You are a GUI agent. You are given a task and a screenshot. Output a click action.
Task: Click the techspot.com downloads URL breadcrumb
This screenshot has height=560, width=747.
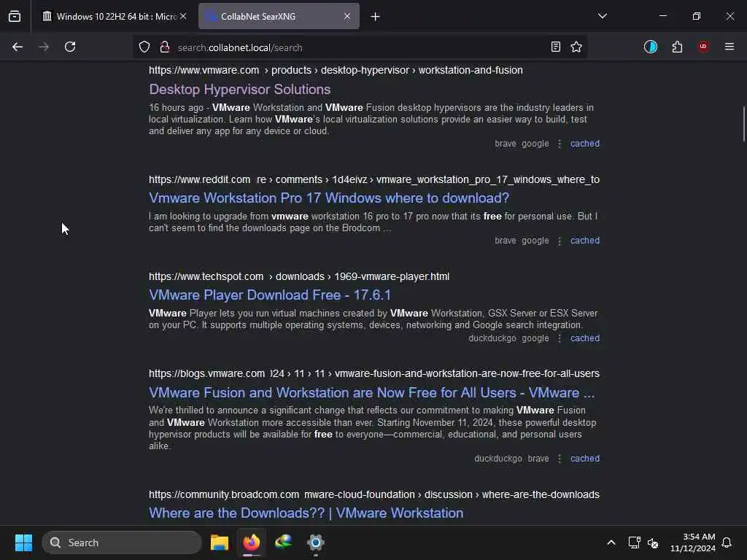pyautogui.click(x=298, y=276)
